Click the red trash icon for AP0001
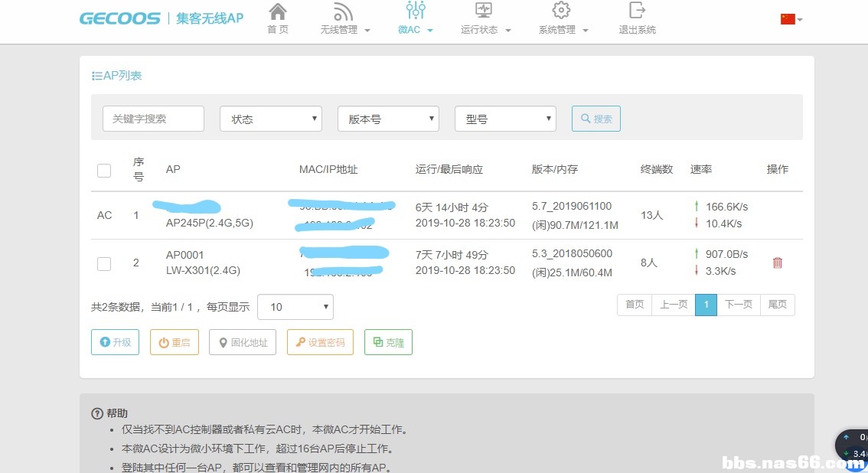 point(777,263)
